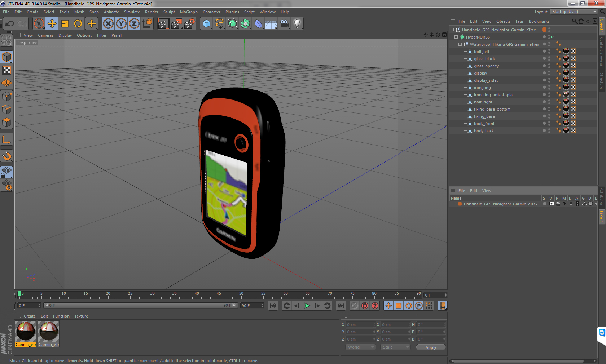Switch to Points mode
606x364 pixels.
pyautogui.click(x=7, y=96)
